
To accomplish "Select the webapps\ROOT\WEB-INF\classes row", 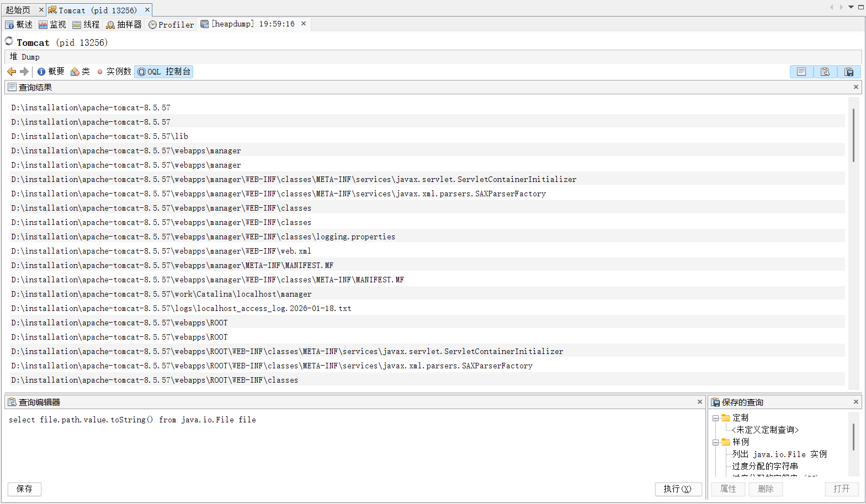I will coord(427,380).
